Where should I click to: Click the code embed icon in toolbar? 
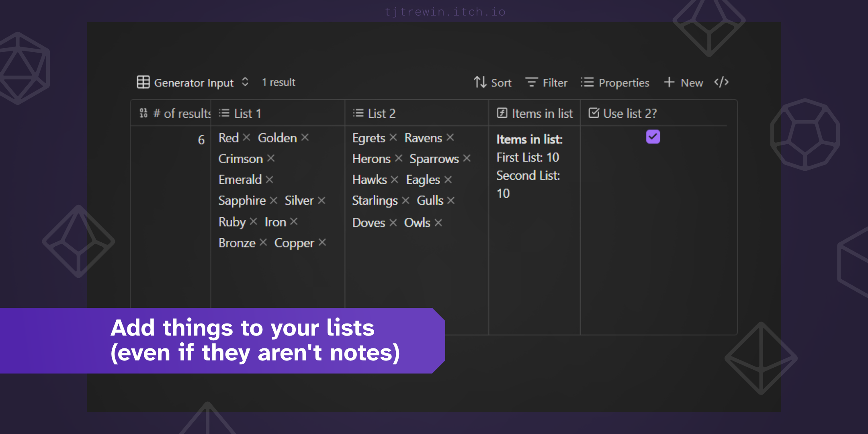pyautogui.click(x=721, y=82)
